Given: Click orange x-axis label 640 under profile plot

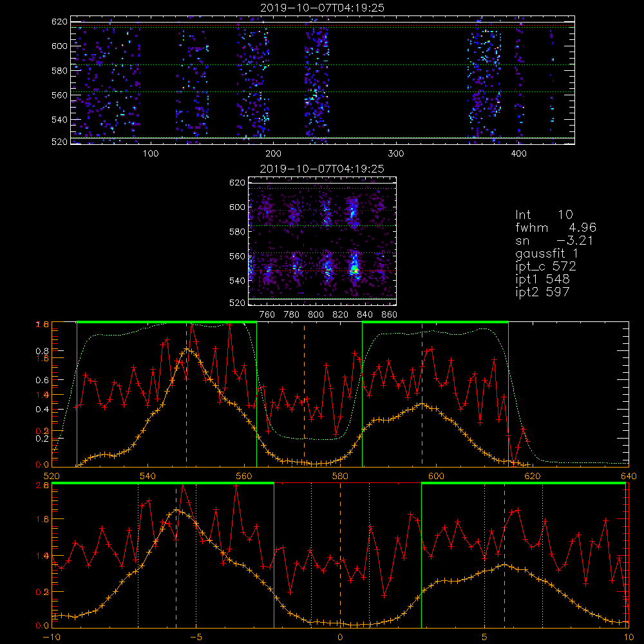Looking at the screenshot, I should (629, 476).
